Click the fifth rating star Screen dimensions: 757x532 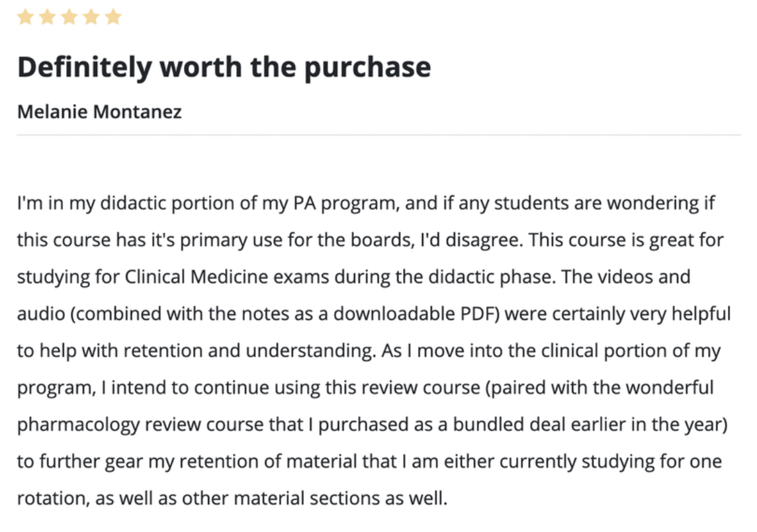[113, 17]
